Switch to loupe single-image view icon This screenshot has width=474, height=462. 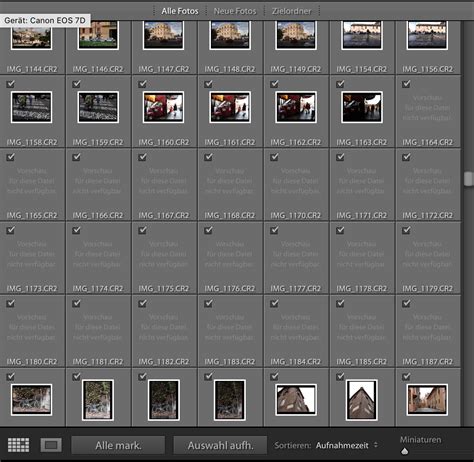[x=51, y=445]
